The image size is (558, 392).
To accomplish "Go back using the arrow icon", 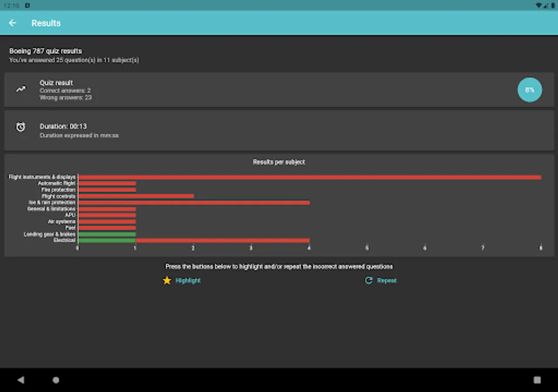I will coord(12,23).
